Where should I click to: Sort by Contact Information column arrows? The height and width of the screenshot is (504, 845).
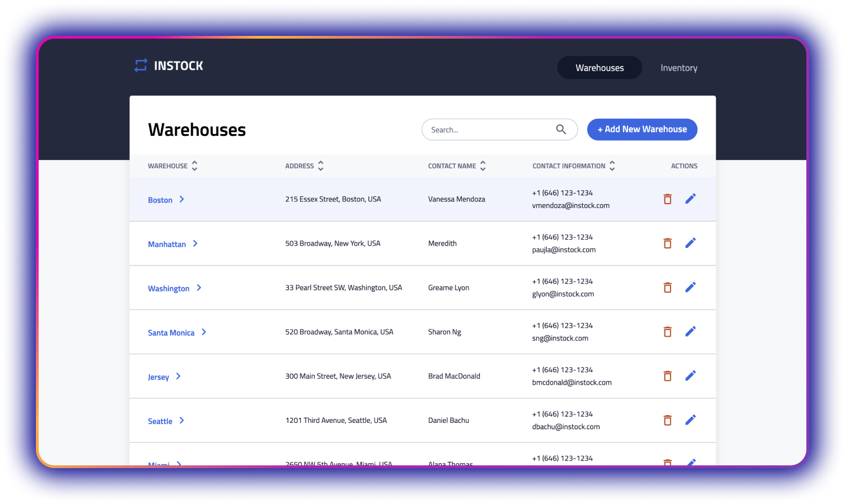coord(612,166)
